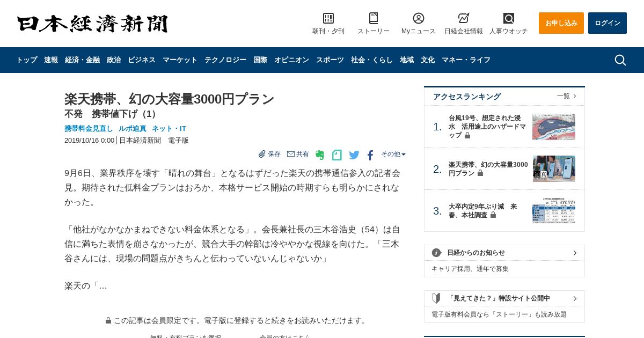The height and width of the screenshot is (338, 644).
Task: Follow the ネット・IT topic link
Action: [x=169, y=129]
